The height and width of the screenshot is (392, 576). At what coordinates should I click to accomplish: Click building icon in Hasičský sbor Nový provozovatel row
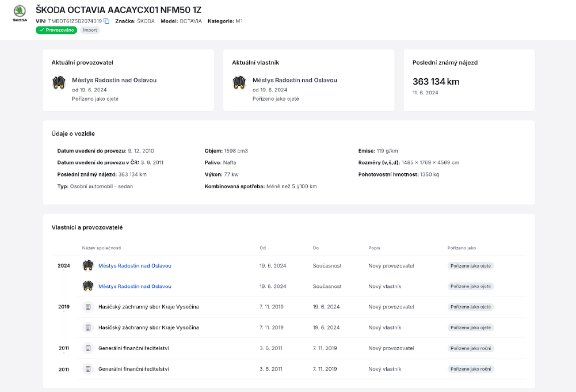(88, 307)
